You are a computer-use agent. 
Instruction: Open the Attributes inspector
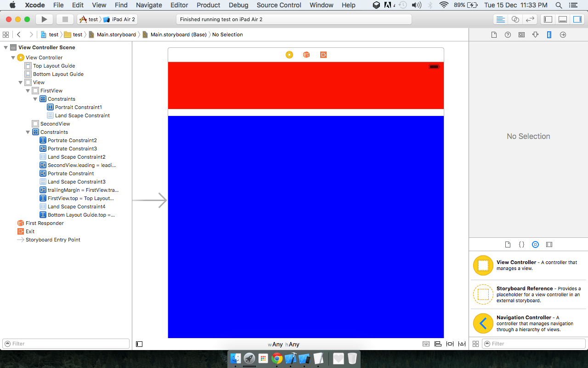pos(535,35)
